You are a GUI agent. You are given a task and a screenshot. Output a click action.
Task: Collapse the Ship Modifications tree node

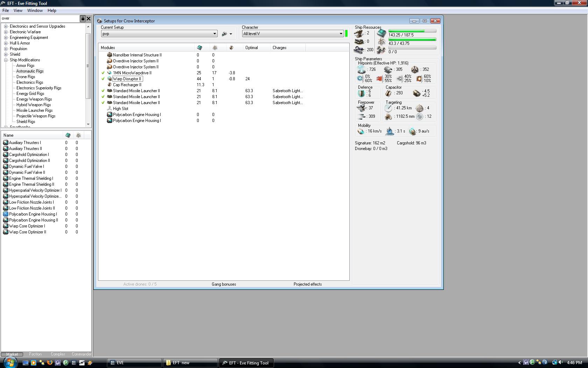[6, 60]
